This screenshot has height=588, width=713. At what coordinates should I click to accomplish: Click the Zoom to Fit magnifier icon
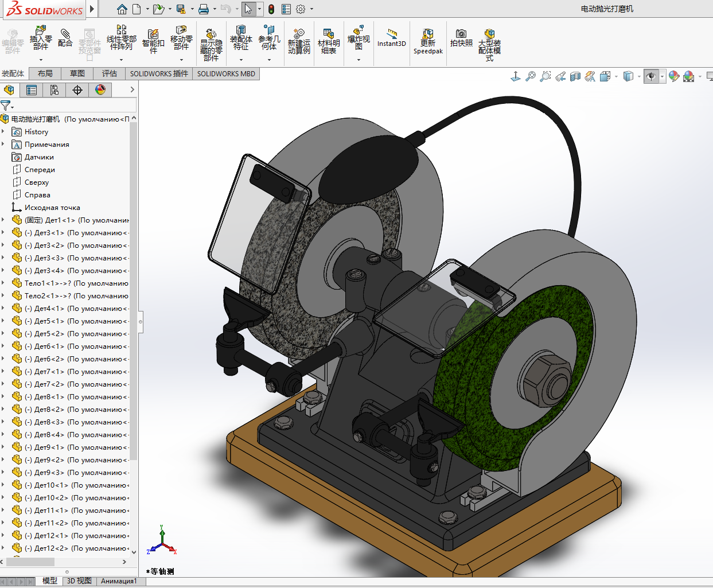pos(531,76)
